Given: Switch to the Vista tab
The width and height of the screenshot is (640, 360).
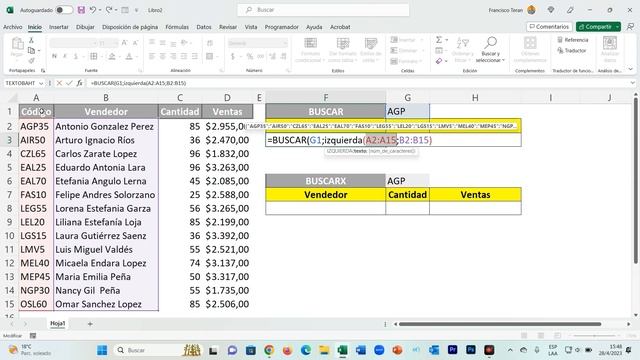Looking at the screenshot, I should click(251, 27).
